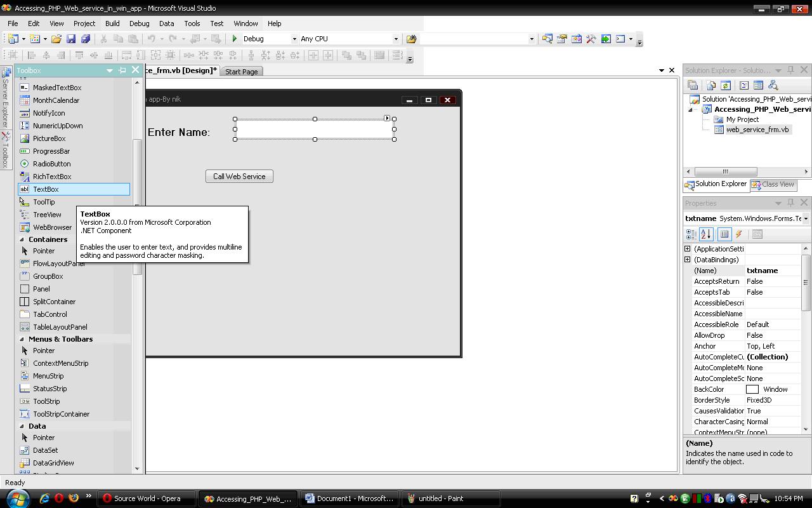Open the Tools menu
The width and height of the screenshot is (812, 508).
tap(192, 23)
